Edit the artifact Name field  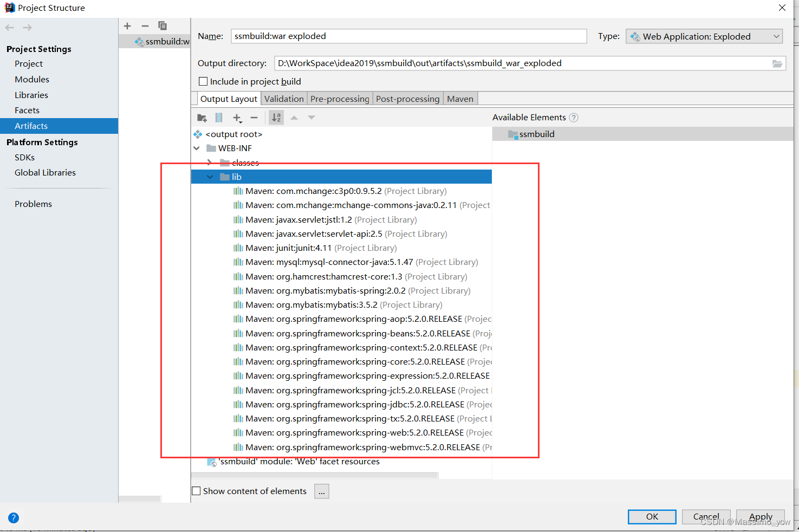(409, 36)
